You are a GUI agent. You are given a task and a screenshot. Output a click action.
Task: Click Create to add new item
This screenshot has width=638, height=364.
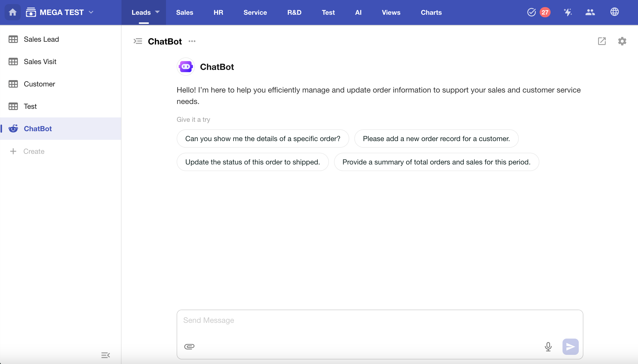34,151
